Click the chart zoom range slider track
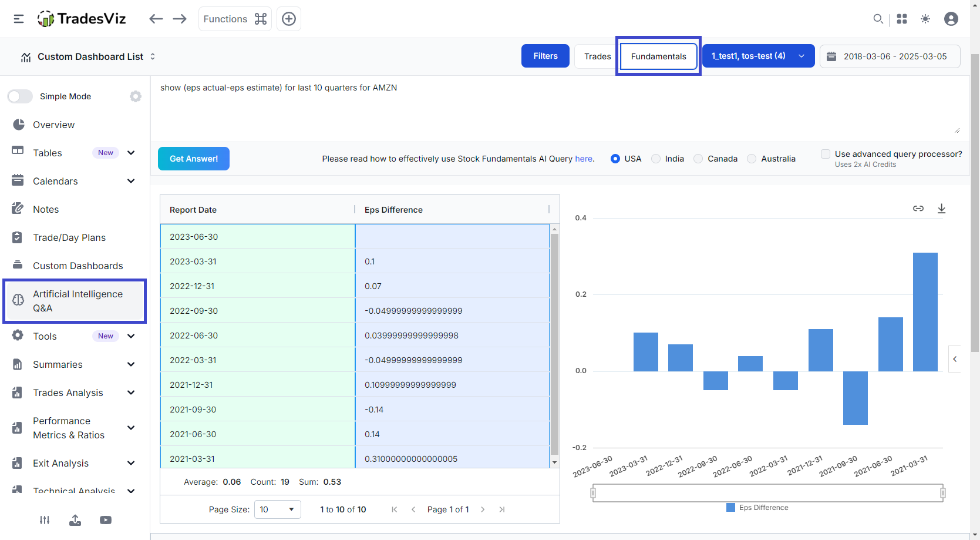Viewport: 980px width, 540px height. coord(768,493)
